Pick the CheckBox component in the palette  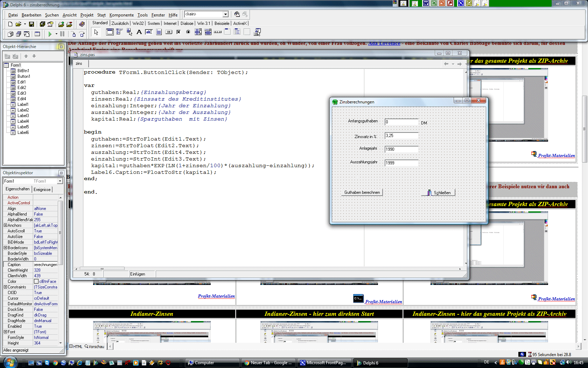(178, 32)
